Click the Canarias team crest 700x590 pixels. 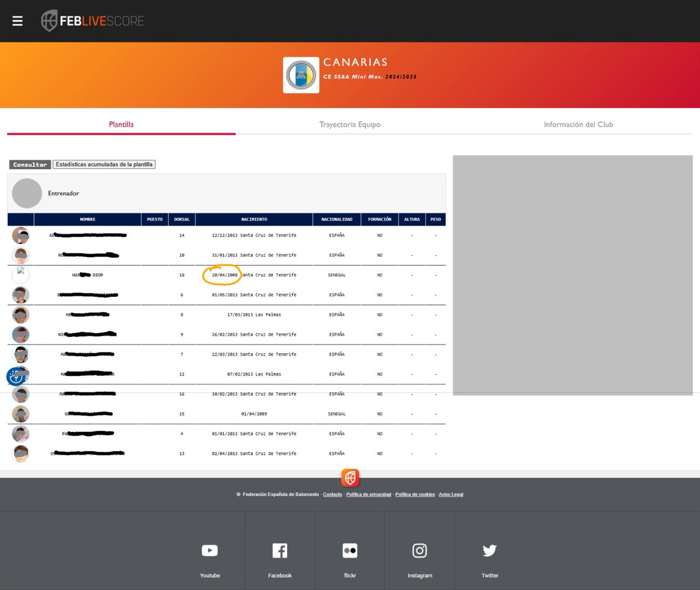tap(301, 75)
